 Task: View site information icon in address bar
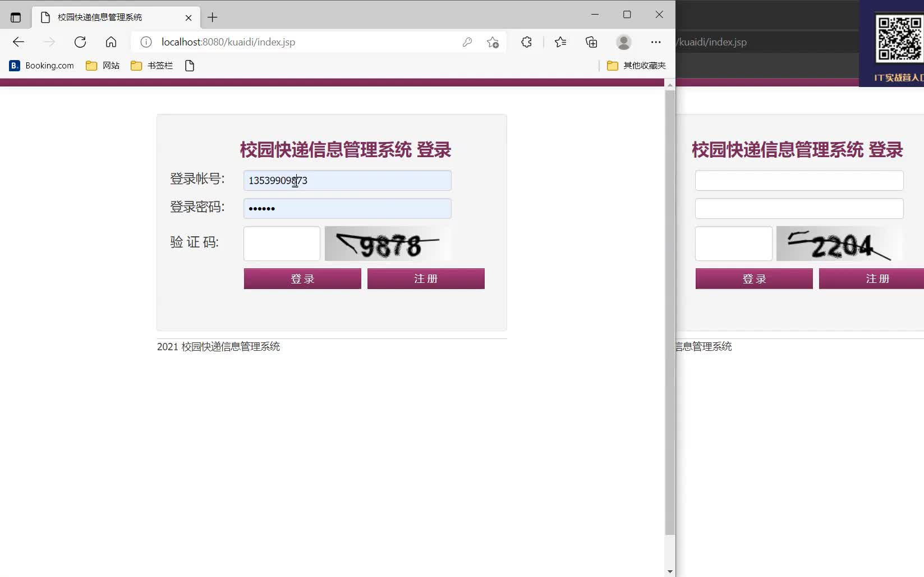coord(146,42)
